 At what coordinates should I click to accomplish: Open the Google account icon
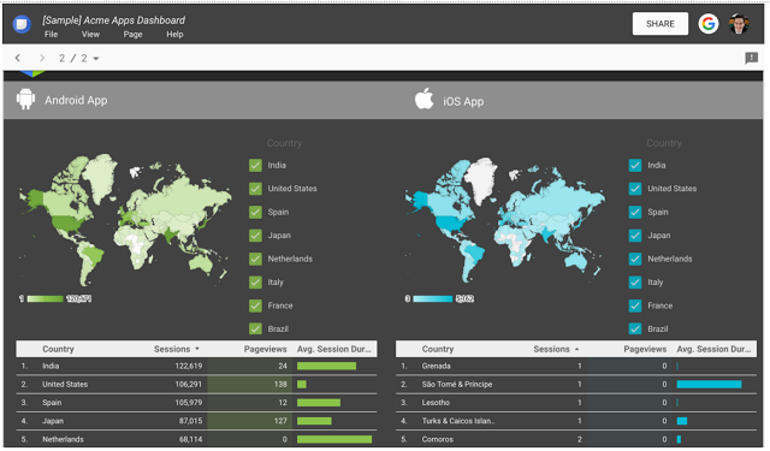708,24
